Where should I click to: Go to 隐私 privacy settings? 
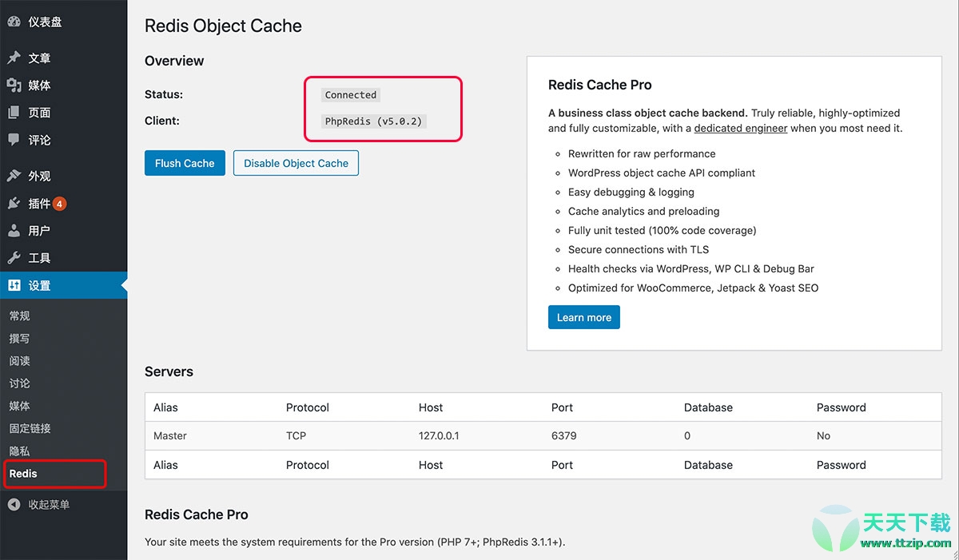pos(20,451)
